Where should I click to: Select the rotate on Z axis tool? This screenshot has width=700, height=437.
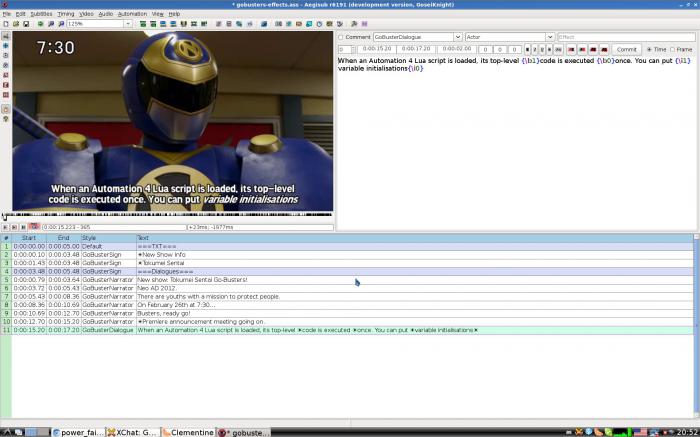[6, 55]
